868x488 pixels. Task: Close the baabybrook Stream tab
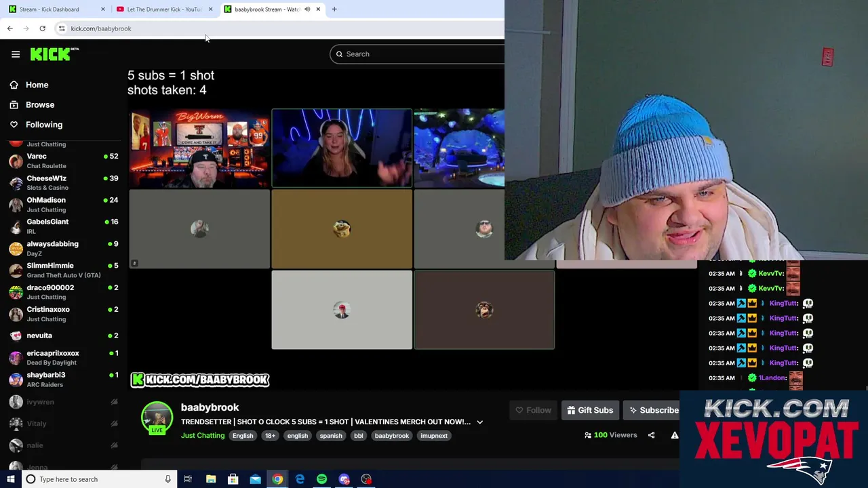318,9
